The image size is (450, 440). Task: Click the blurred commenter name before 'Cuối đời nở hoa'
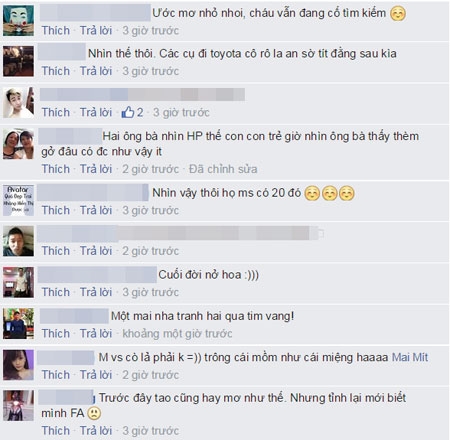(97, 275)
